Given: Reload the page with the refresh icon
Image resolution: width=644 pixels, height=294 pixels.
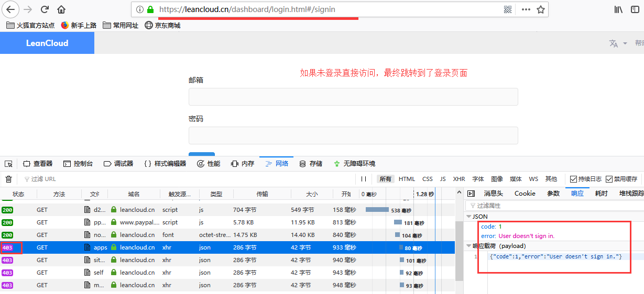Looking at the screenshot, I should (x=45, y=9).
